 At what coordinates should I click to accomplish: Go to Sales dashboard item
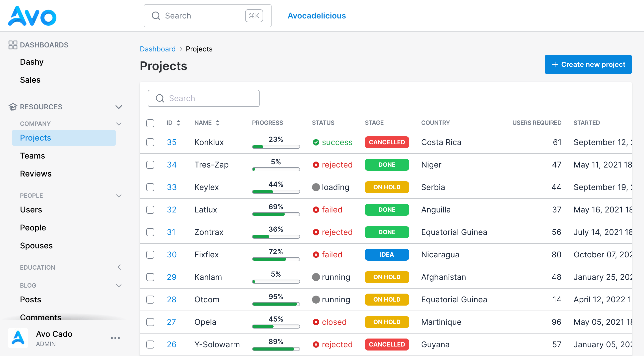tap(30, 80)
